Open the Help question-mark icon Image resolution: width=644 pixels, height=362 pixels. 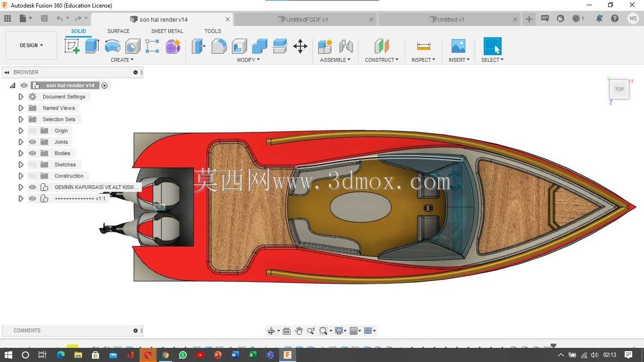614,19
